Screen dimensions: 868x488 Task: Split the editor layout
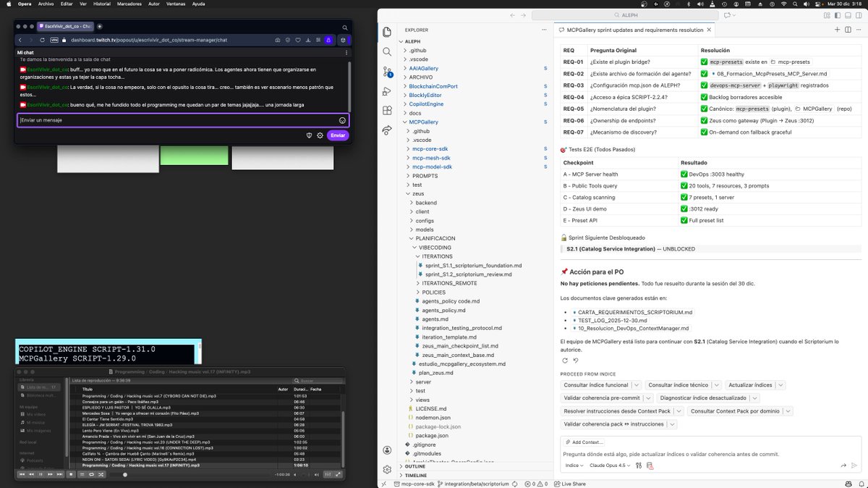coord(848,30)
